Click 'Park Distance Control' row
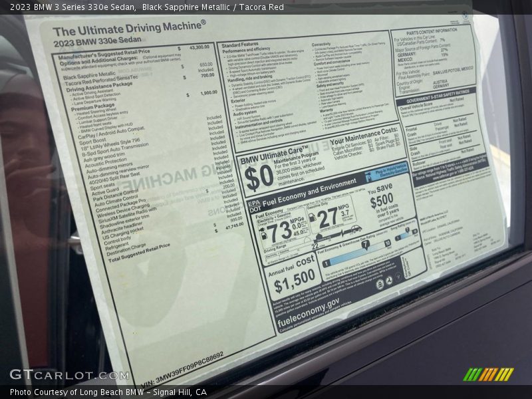This screenshot has height=399, width=532. (x=116, y=196)
